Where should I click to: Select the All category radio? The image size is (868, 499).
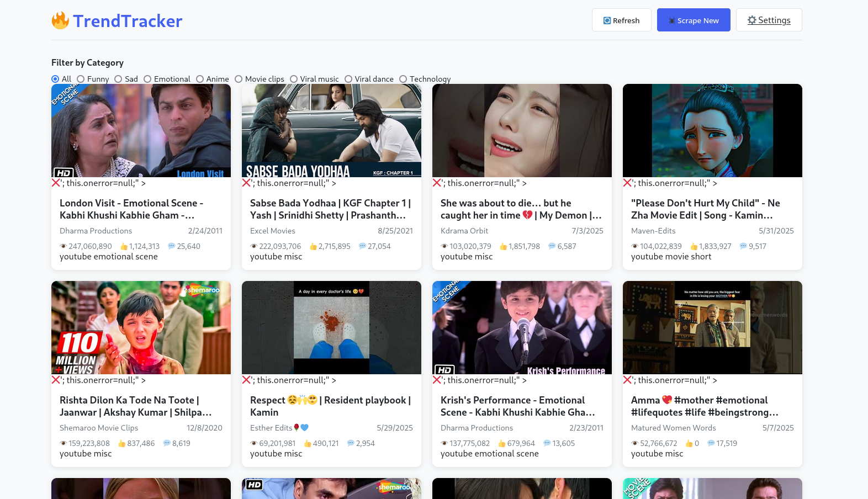55,79
